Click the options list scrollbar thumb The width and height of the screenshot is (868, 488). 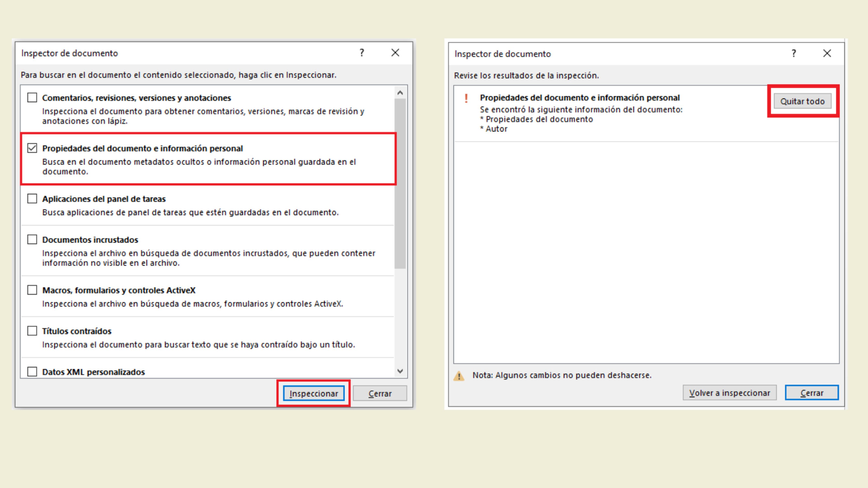(400, 183)
